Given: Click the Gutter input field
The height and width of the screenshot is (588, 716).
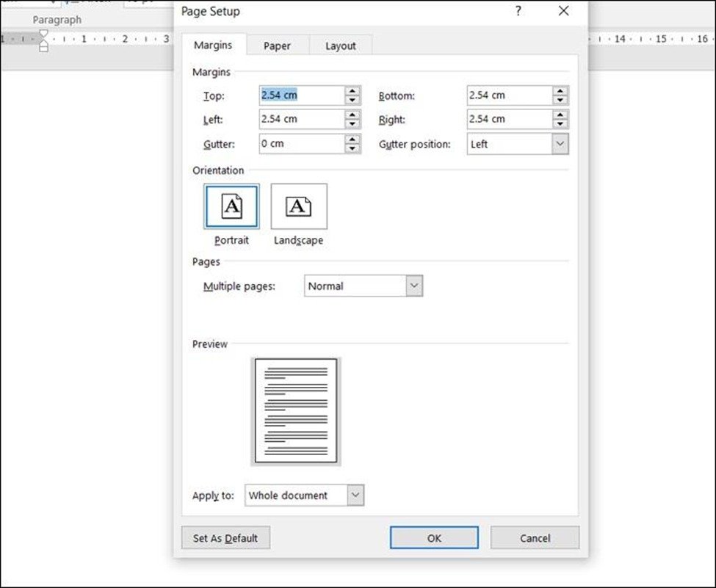Looking at the screenshot, I should pyautogui.click(x=303, y=144).
